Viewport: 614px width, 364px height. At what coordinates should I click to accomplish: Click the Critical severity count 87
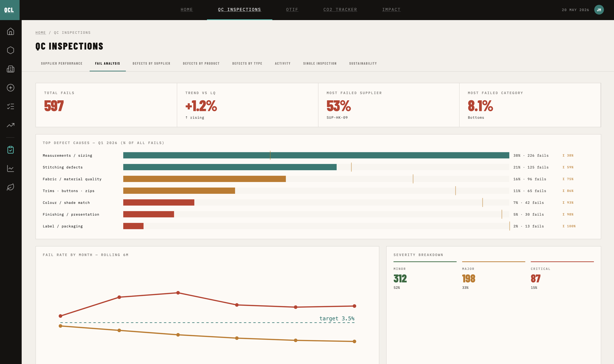pos(535,279)
